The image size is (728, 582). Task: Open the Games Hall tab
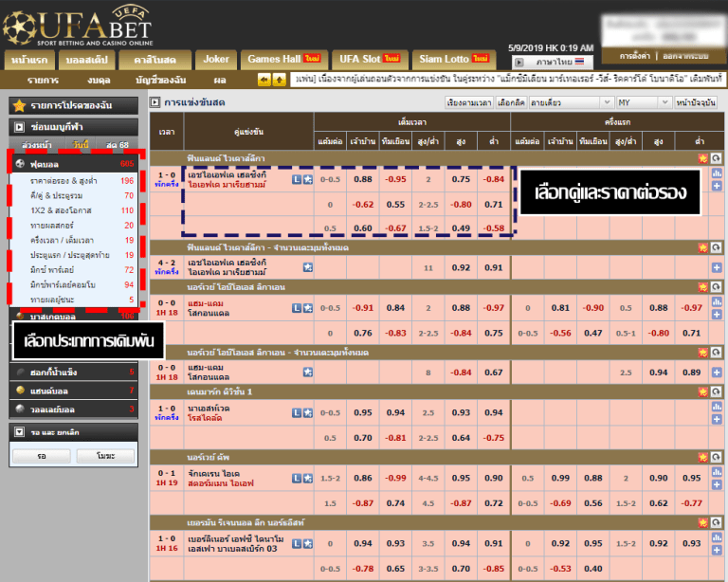click(284, 60)
